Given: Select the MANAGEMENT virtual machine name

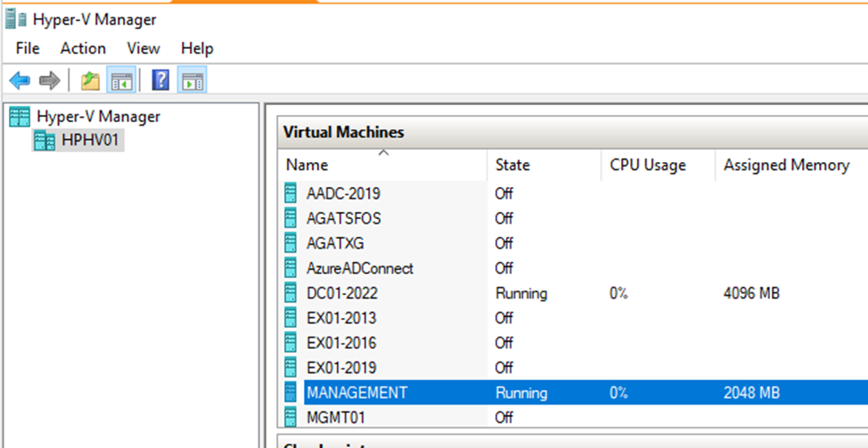Looking at the screenshot, I should pyautogui.click(x=357, y=392).
